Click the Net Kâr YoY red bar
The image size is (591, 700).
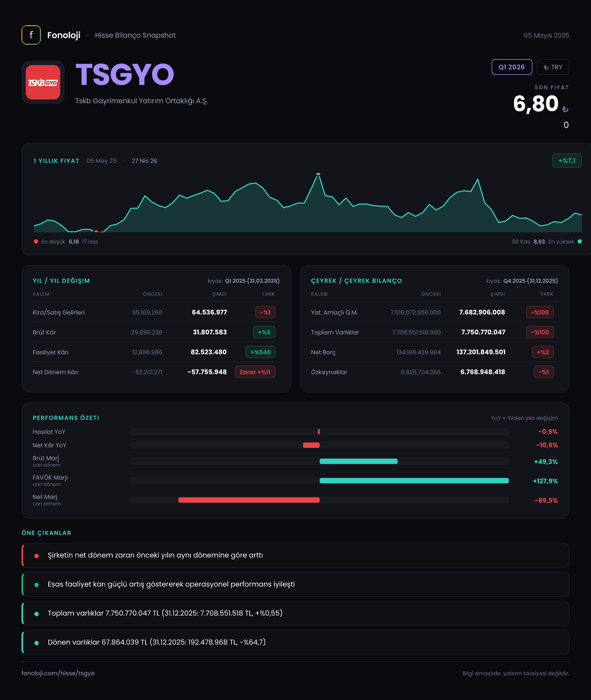311,445
